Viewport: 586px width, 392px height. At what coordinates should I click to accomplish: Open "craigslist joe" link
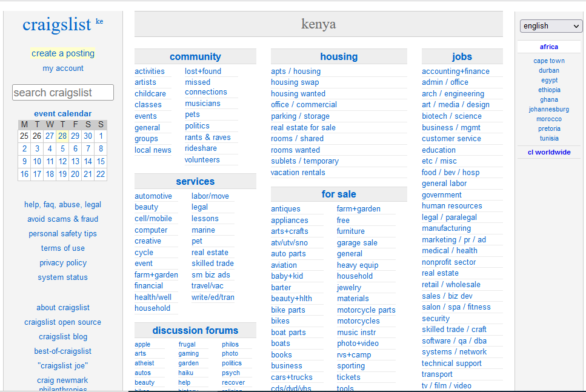coord(63,366)
